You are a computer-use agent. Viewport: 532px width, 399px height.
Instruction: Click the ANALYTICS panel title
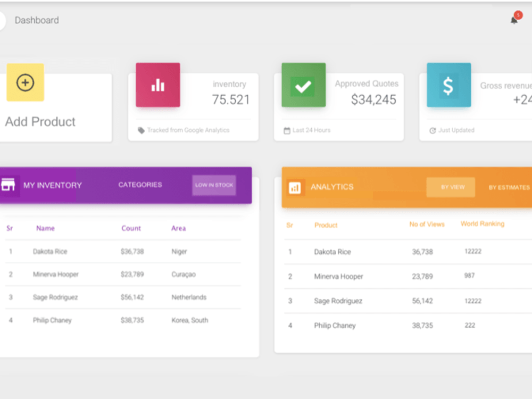332,187
